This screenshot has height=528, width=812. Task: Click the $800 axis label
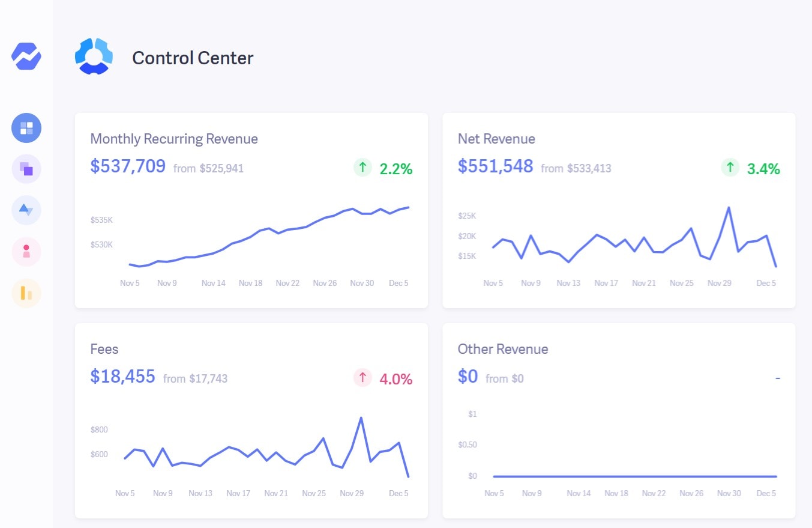[x=99, y=430]
